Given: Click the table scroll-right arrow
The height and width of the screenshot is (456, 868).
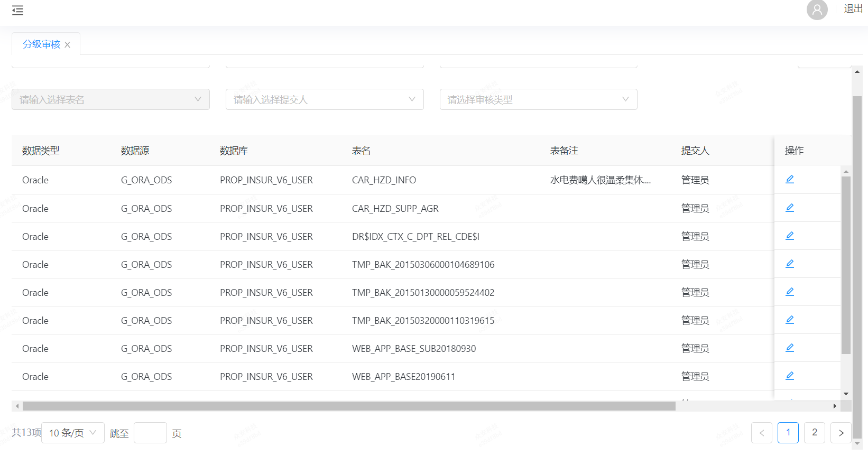Looking at the screenshot, I should [835, 406].
